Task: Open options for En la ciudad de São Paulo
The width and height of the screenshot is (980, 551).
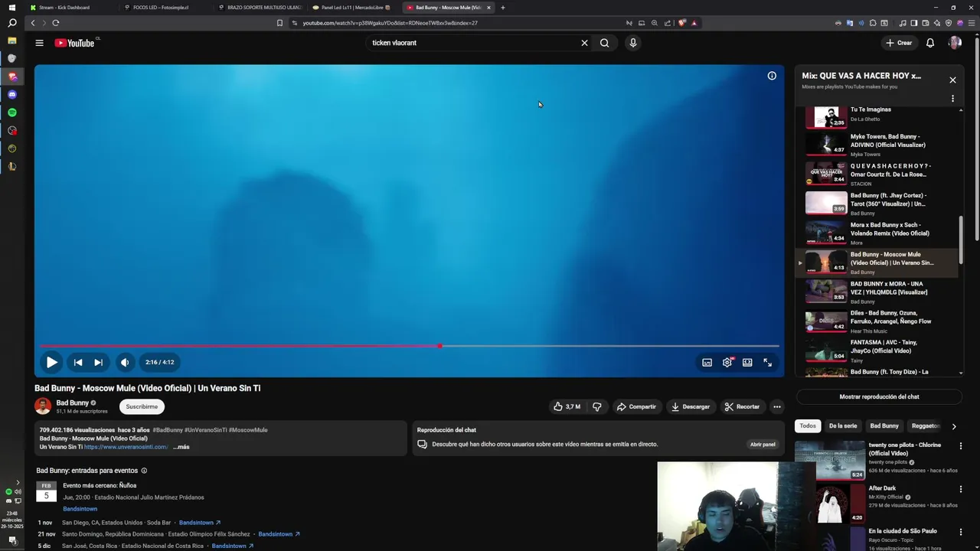Action: [961, 531]
